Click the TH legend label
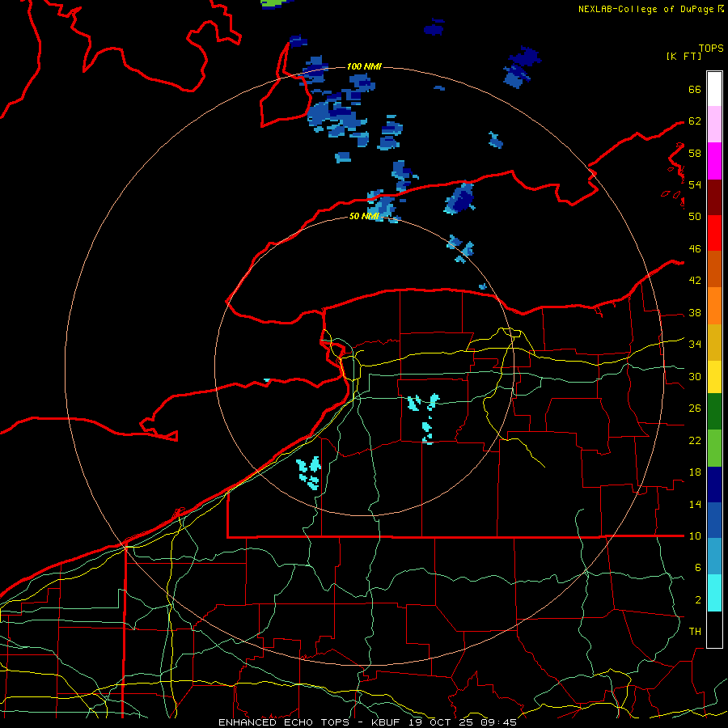This screenshot has height=728, width=728. pyautogui.click(x=695, y=632)
